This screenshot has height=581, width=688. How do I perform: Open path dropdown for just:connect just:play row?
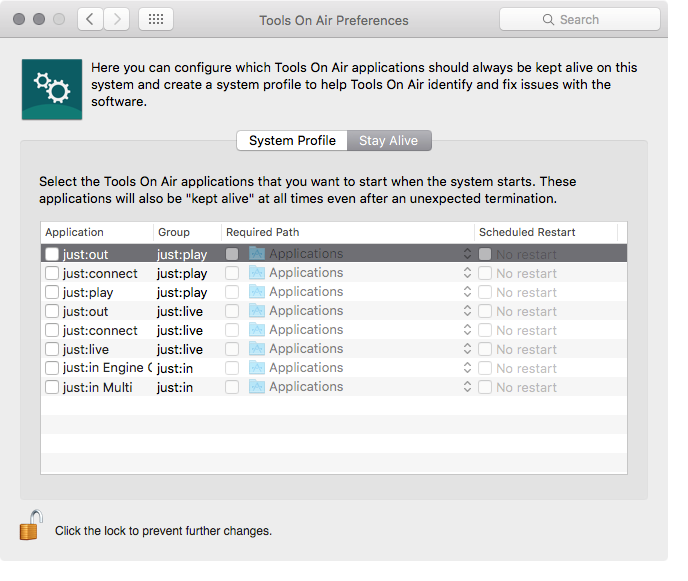point(467,273)
